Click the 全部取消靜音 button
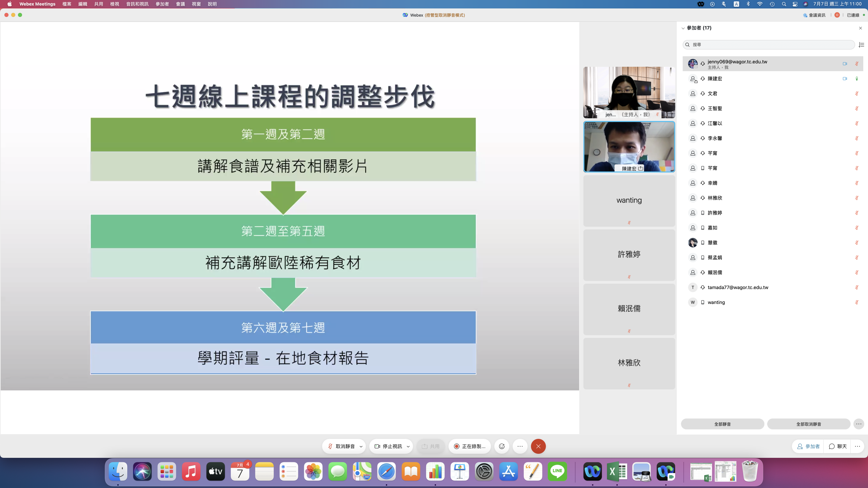The image size is (868, 488). point(808,424)
